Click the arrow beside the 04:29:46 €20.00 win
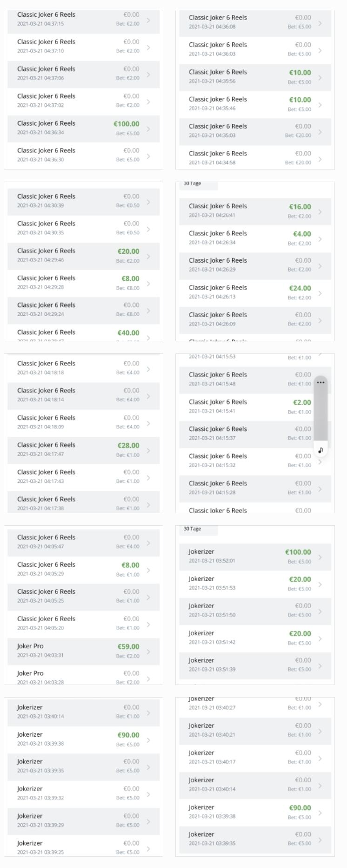Image resolution: width=347 pixels, height=868 pixels. click(x=148, y=256)
